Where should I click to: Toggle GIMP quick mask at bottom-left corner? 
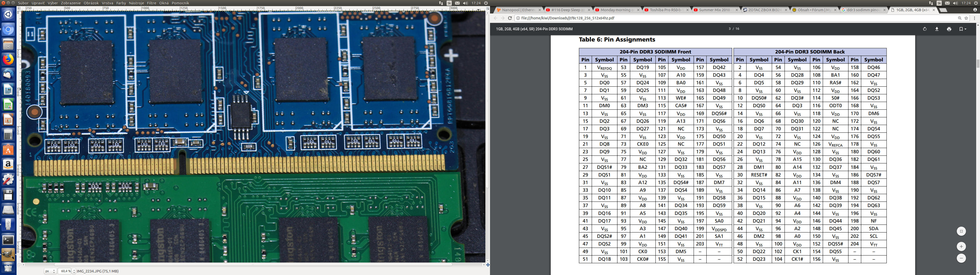point(19,265)
